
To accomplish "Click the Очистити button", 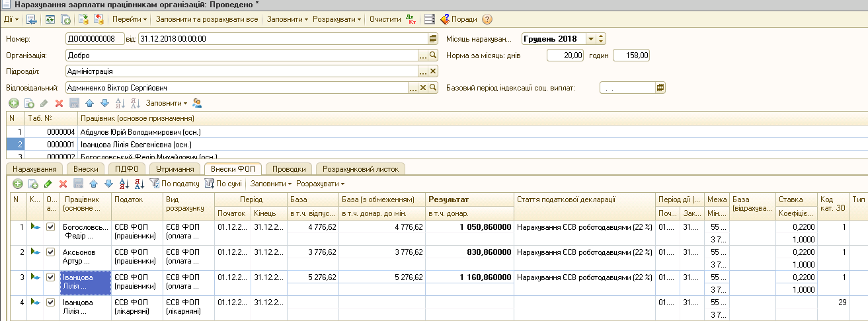I will click(385, 19).
